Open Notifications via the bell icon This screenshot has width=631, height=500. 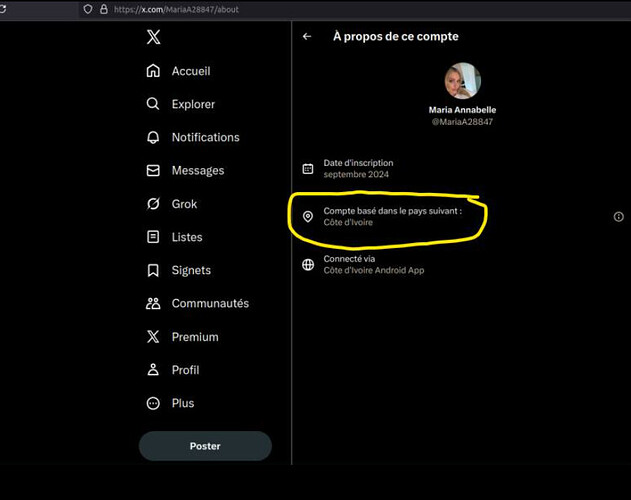point(153,137)
